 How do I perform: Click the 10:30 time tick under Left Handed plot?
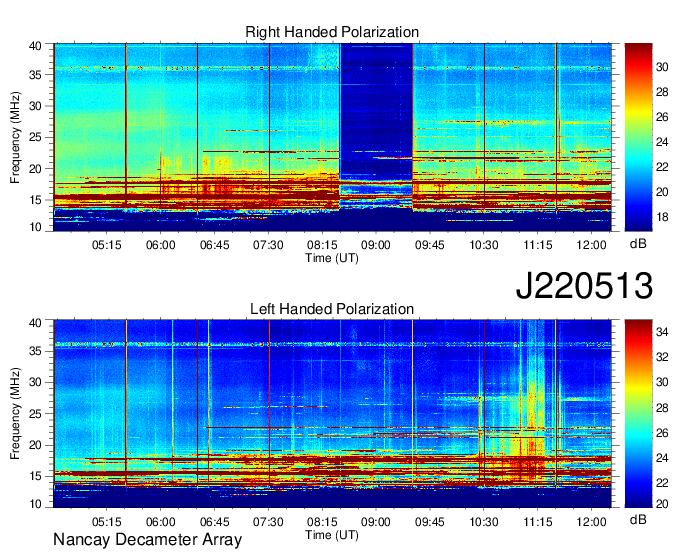[x=484, y=522]
